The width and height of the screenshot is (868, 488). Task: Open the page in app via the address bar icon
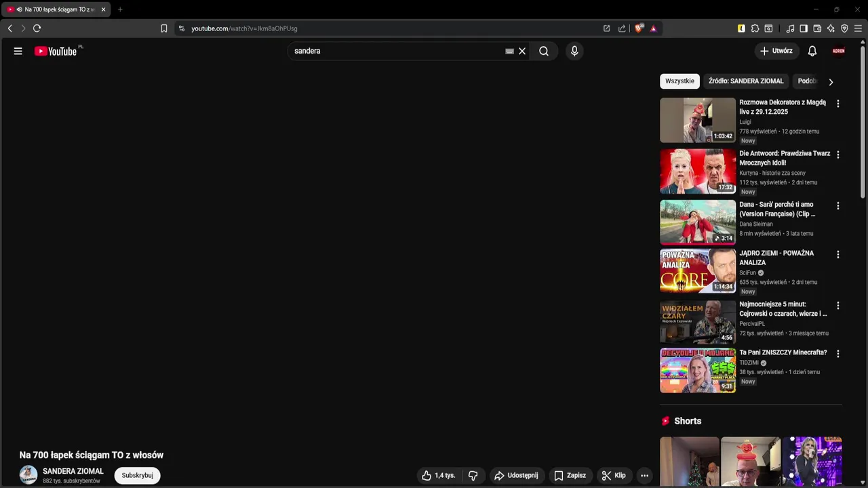(606, 28)
